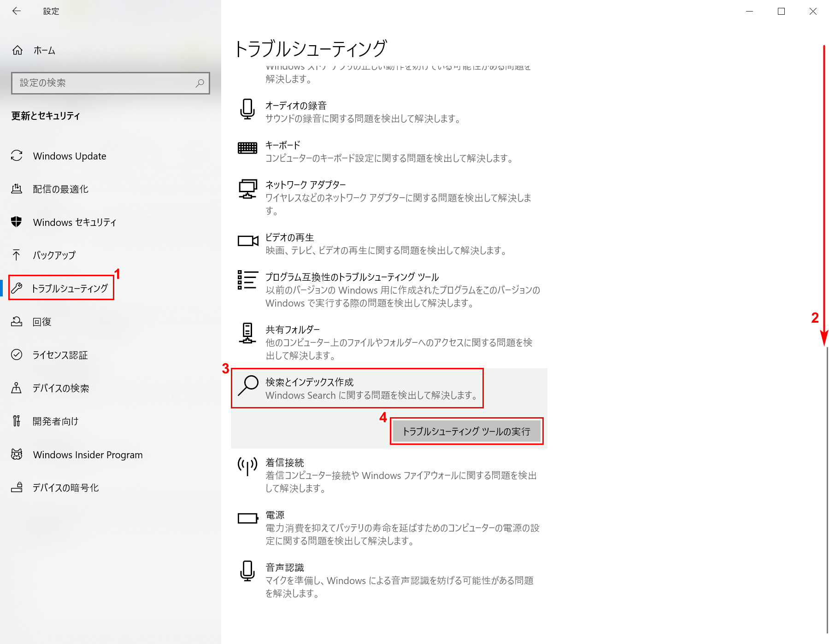This screenshot has width=829, height=644.
Task: Go to ライセンス認証 activation settings
Action: (60, 355)
